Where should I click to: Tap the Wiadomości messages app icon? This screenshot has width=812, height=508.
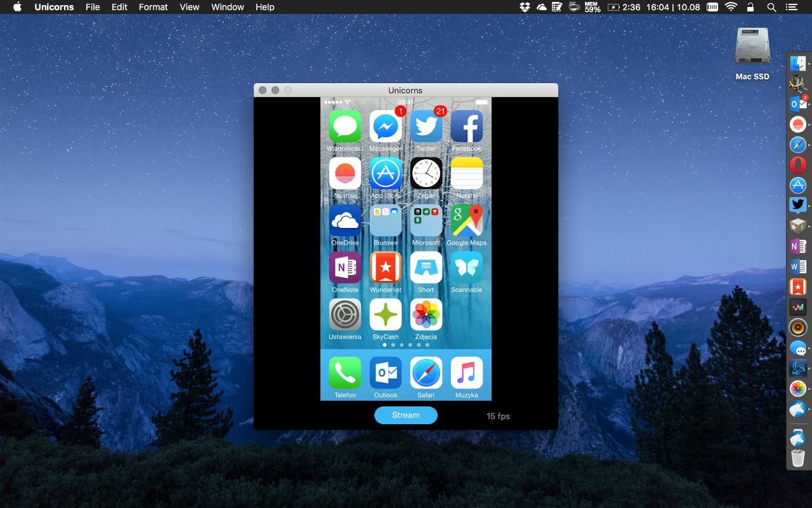(x=345, y=126)
